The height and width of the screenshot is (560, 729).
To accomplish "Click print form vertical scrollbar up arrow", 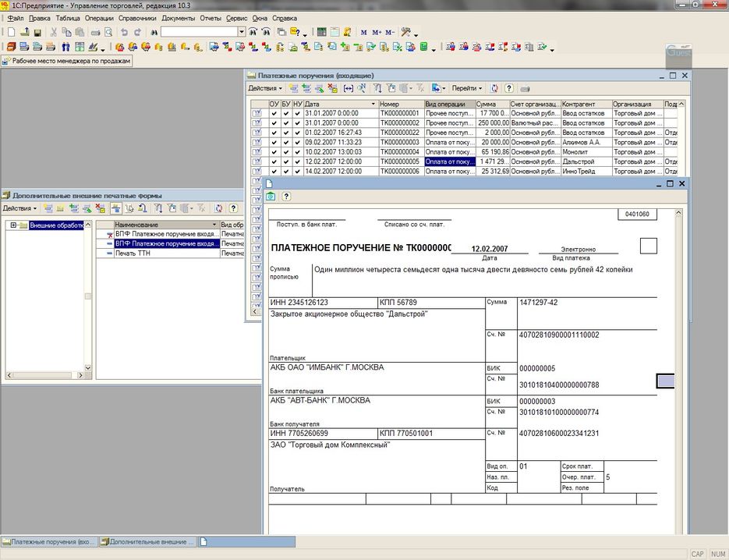I will [679, 213].
